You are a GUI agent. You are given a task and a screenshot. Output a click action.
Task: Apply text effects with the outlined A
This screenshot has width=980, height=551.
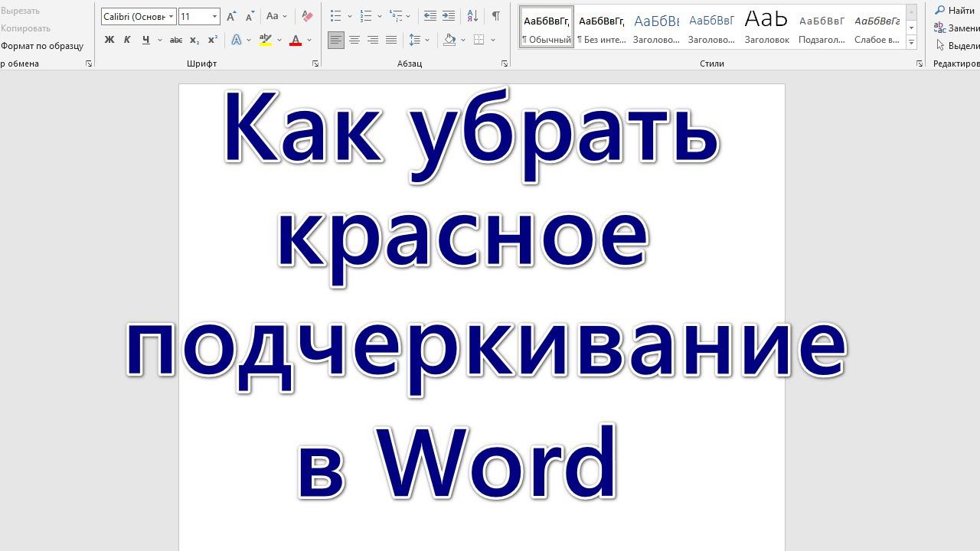click(x=237, y=40)
